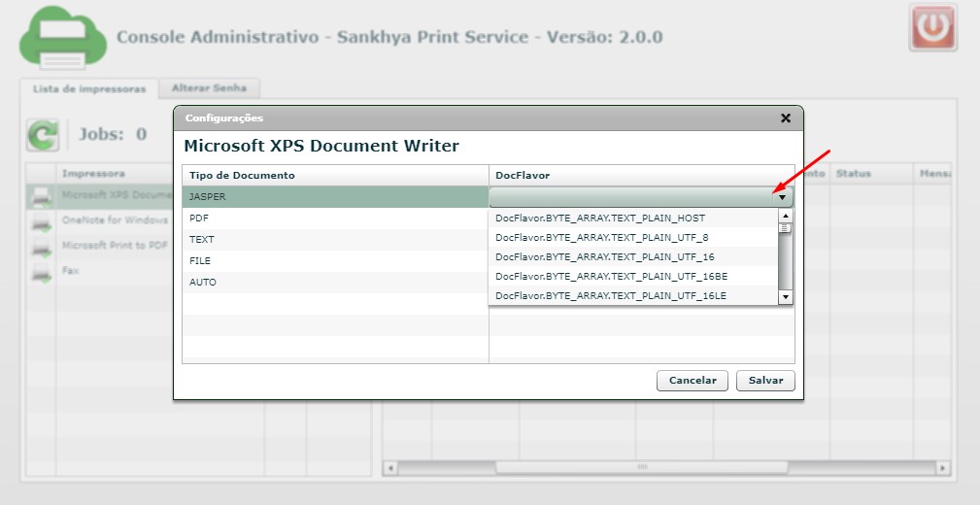Click the Tipo de Documento column header
Screen dimensions: 980x505
[x=336, y=176]
